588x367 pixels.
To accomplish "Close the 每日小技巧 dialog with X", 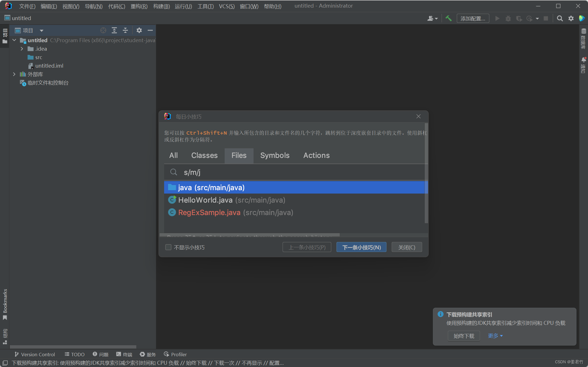I will [419, 116].
